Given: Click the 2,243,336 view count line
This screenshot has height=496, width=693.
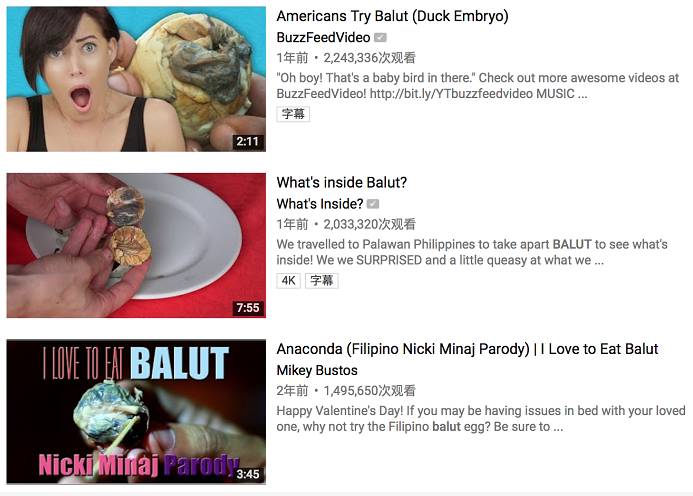Looking at the screenshot, I should (346, 58).
